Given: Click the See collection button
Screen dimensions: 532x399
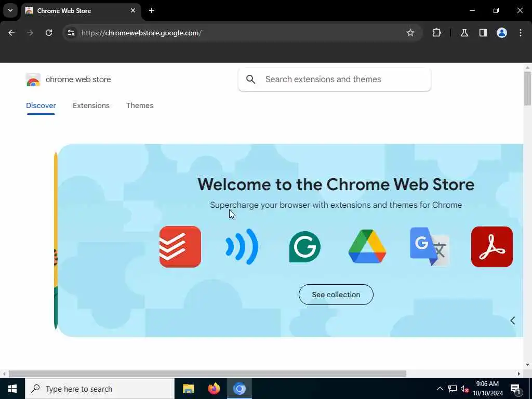Looking at the screenshot, I should coord(336,295).
